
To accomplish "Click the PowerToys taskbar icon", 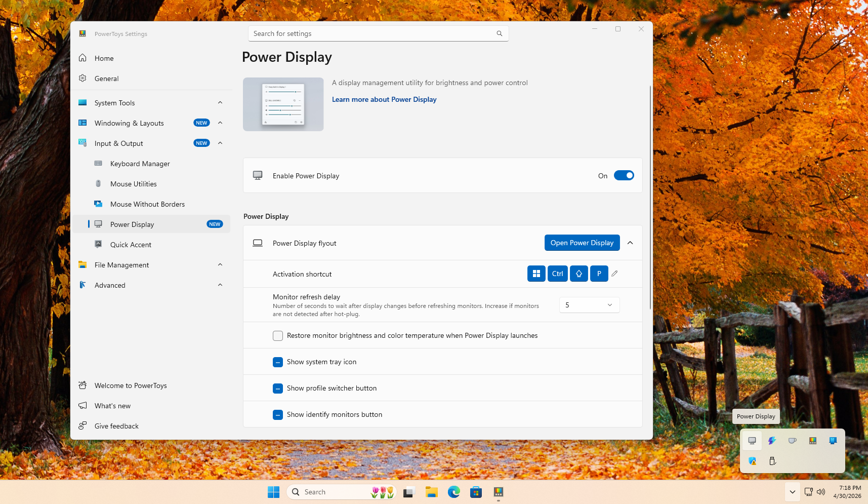I will click(x=499, y=492).
